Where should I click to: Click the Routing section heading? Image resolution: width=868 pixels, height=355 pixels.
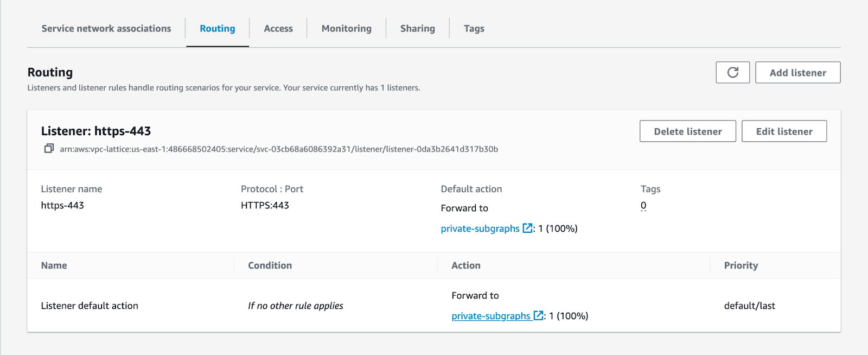point(50,72)
